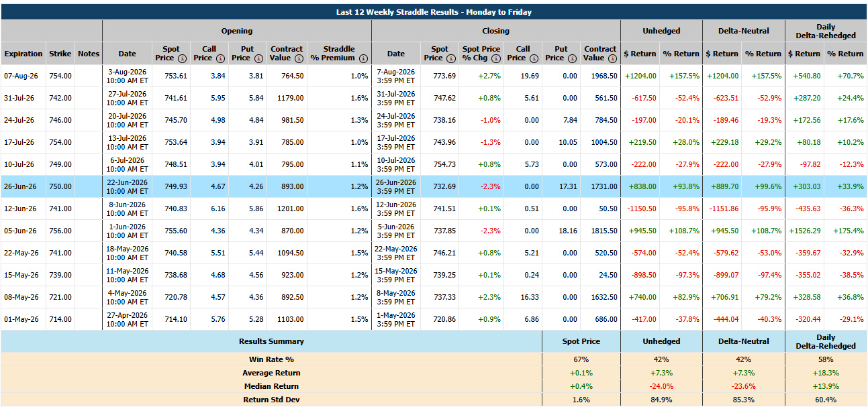
Task: Click the 721.00 strike value
Action: pos(60,297)
